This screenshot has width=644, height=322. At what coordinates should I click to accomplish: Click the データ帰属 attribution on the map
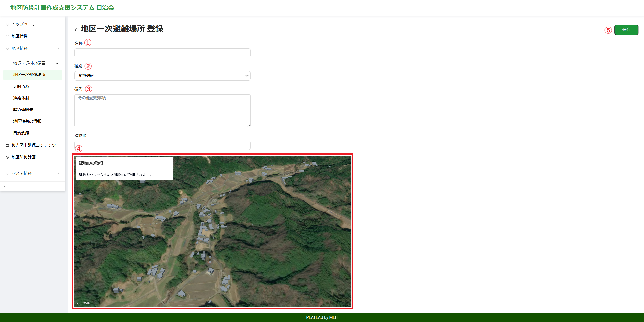coord(83,303)
